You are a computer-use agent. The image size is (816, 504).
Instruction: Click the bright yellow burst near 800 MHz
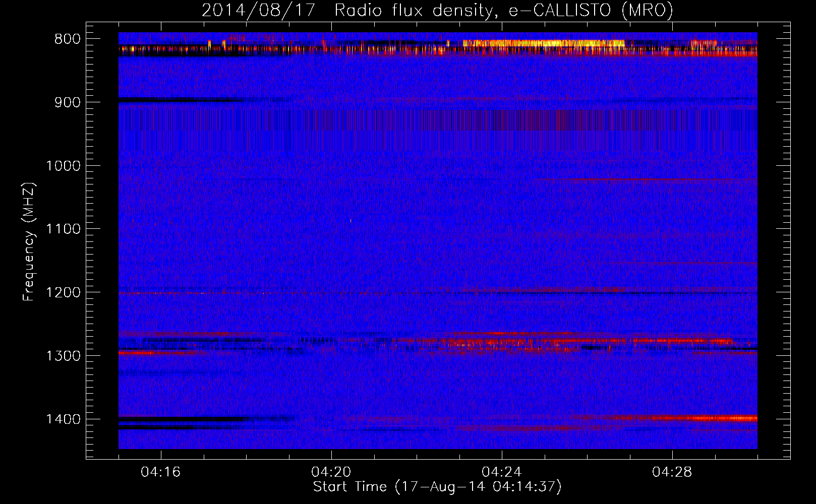544,43
